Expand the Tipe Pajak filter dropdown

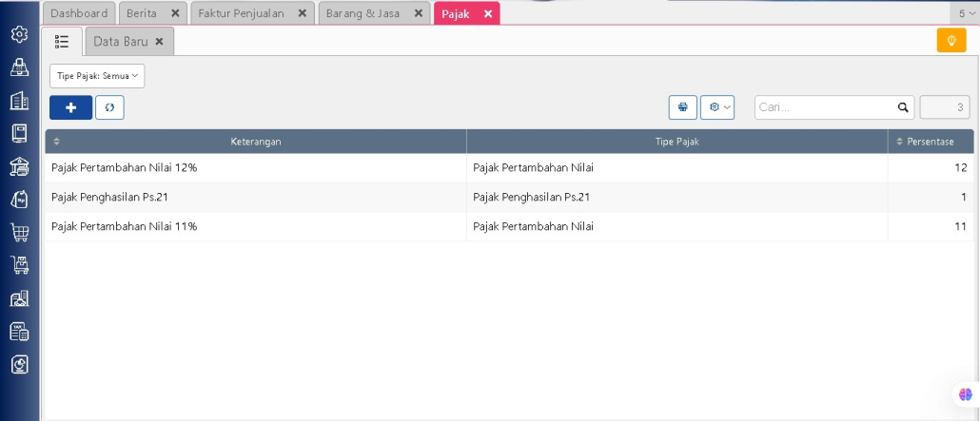[x=97, y=76]
